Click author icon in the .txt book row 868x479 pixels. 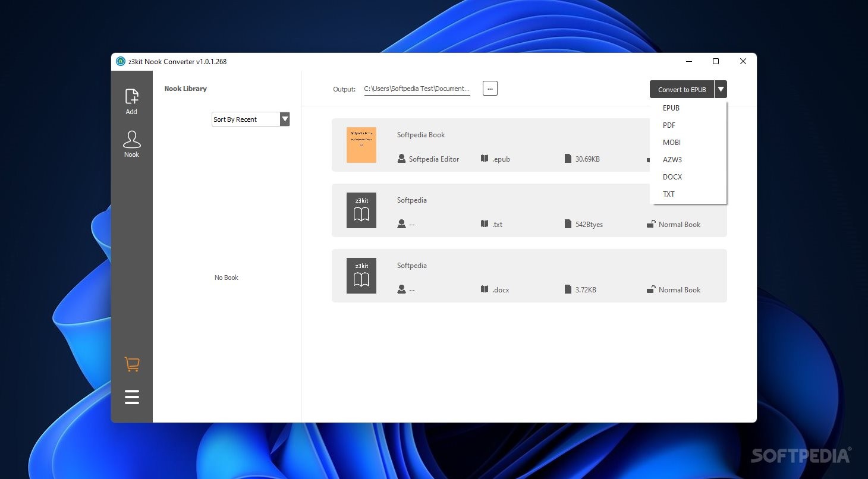point(401,224)
